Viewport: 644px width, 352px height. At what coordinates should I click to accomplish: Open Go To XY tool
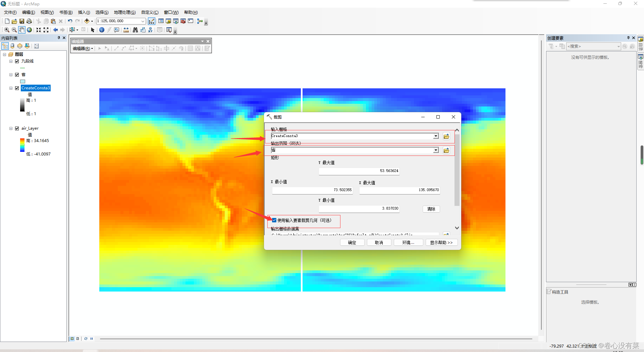click(150, 30)
